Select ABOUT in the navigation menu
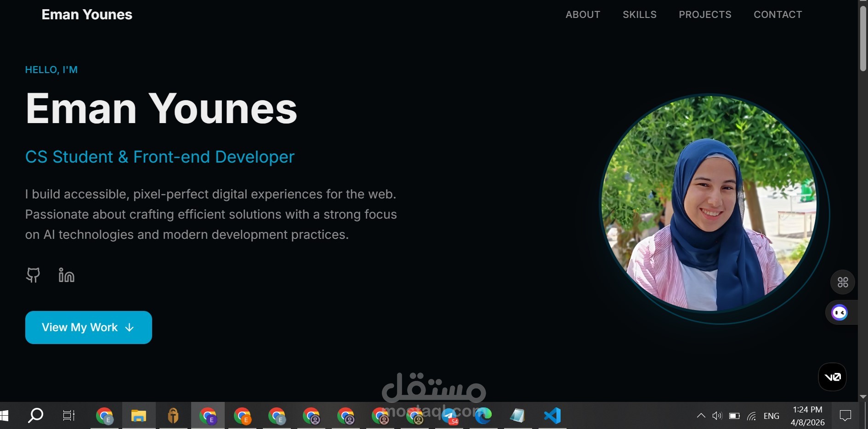The width and height of the screenshot is (868, 429). (583, 14)
